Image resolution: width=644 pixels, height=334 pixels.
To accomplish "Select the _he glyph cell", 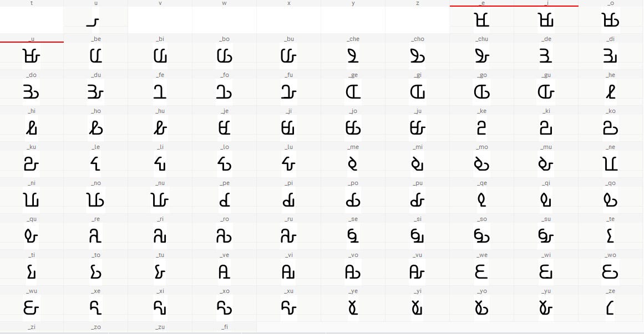I will (x=611, y=88).
